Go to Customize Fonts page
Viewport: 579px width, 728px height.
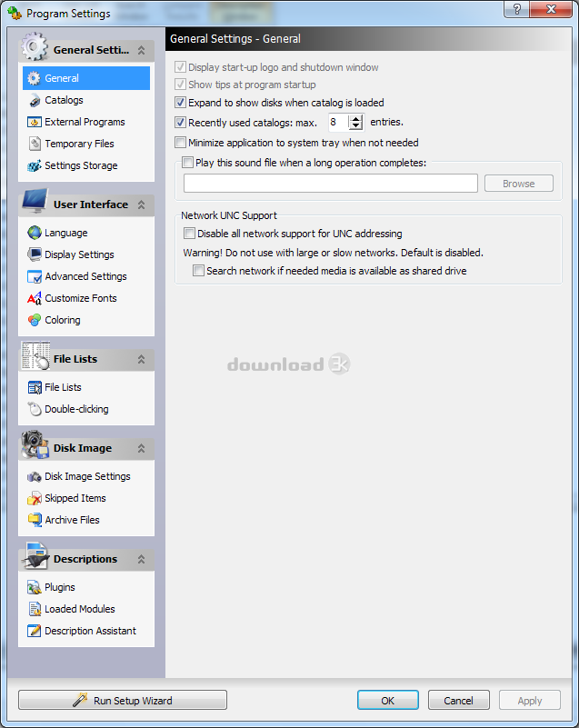point(80,298)
